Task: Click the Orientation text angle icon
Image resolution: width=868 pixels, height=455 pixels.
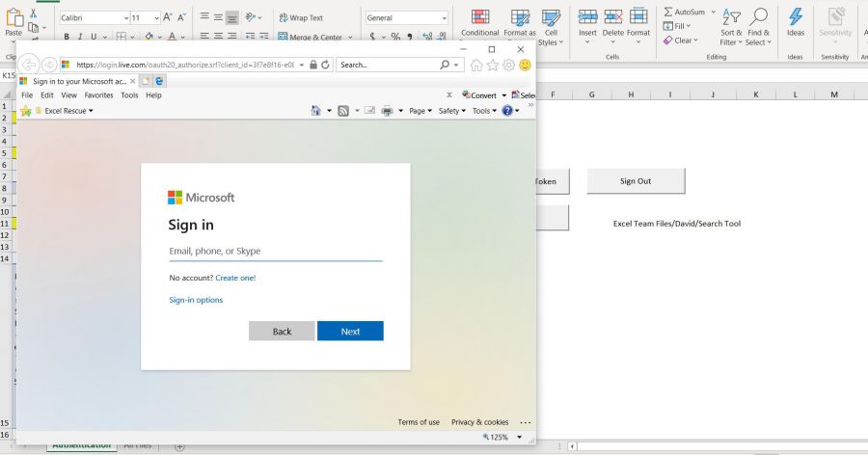Action: (x=251, y=17)
